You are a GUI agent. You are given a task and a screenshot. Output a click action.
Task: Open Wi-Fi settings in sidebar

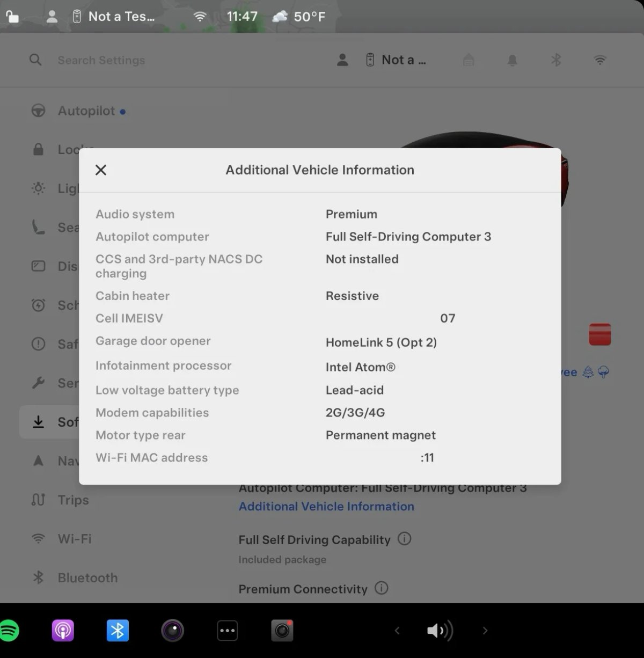tap(61, 538)
